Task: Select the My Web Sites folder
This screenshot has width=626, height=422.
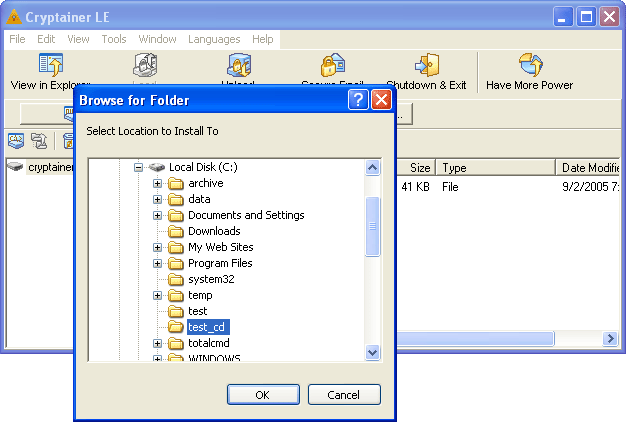Action: point(220,248)
